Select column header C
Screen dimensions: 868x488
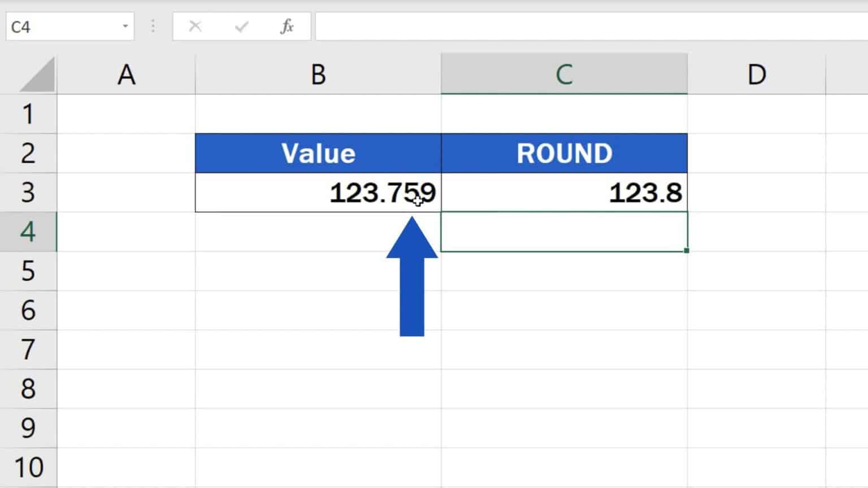(565, 73)
